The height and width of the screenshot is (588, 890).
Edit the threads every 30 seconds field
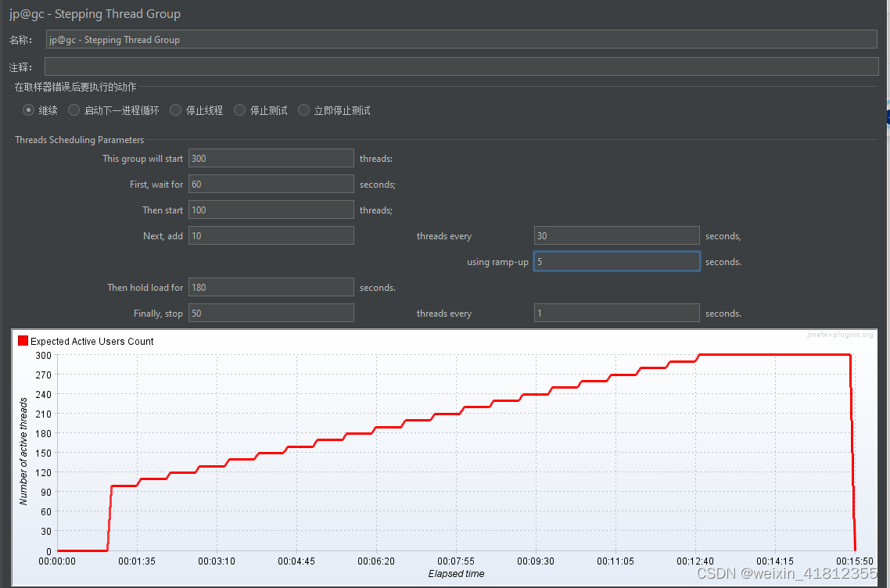616,235
